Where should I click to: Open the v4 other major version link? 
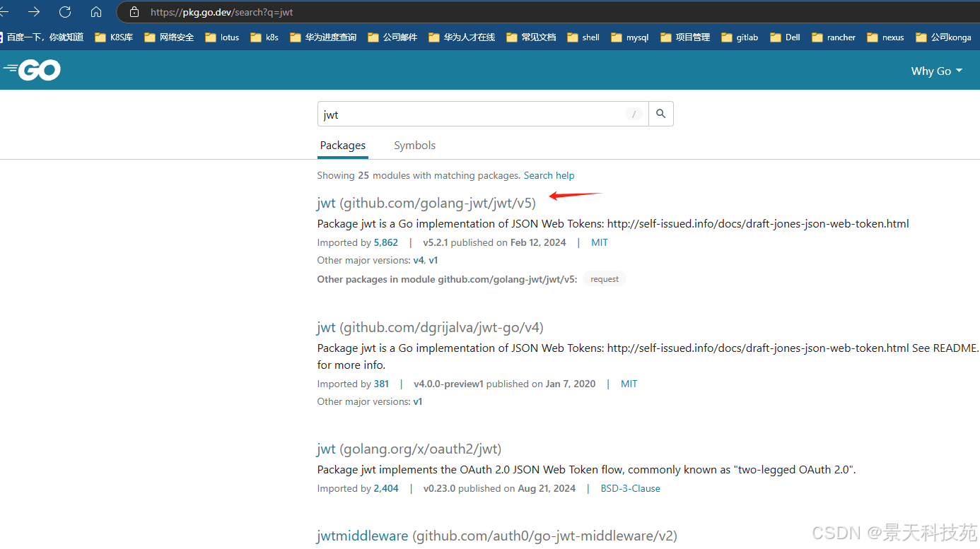pos(418,260)
